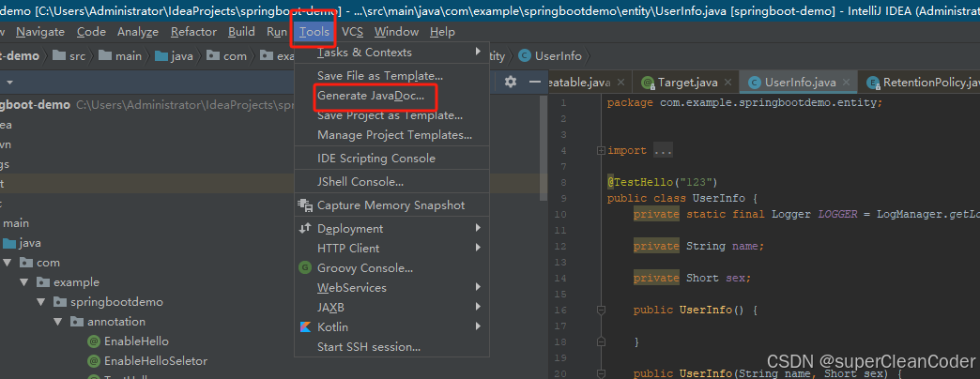Screen dimensions: 980x379
Task: Expand the JAXB submenu arrow
Action: pyautogui.click(x=478, y=307)
